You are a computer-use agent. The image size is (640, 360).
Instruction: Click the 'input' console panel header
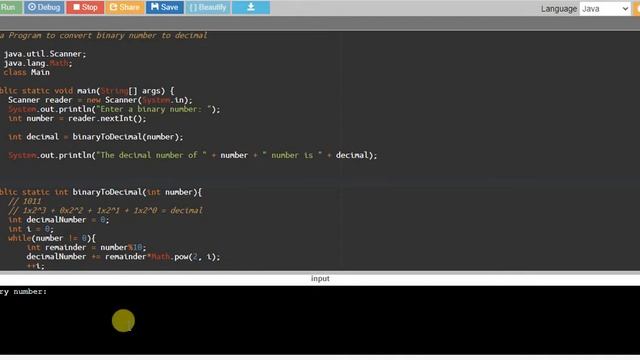point(320,278)
